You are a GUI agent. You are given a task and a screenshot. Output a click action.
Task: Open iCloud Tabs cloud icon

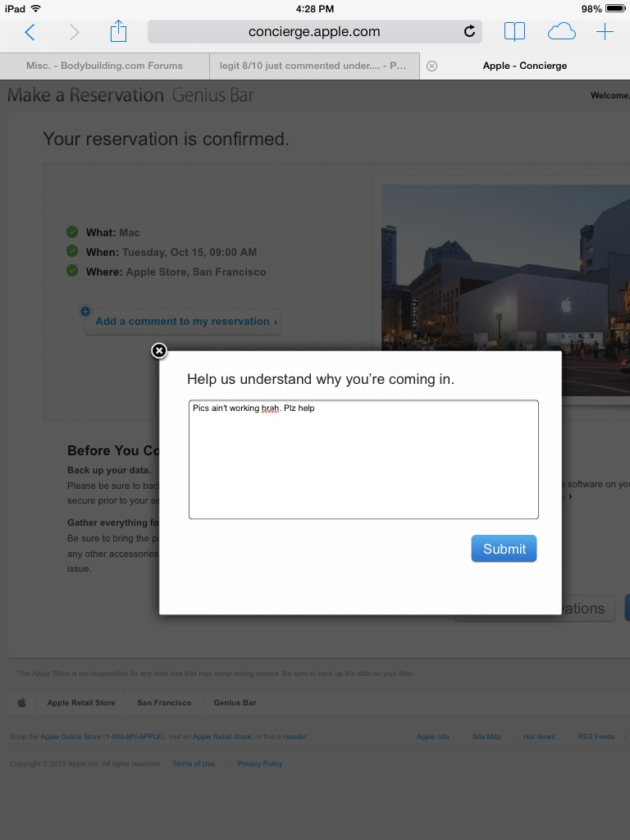tap(561, 32)
